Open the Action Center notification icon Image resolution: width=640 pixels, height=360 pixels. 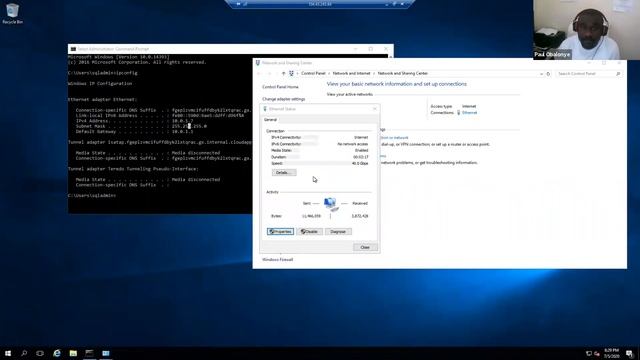[629, 353]
